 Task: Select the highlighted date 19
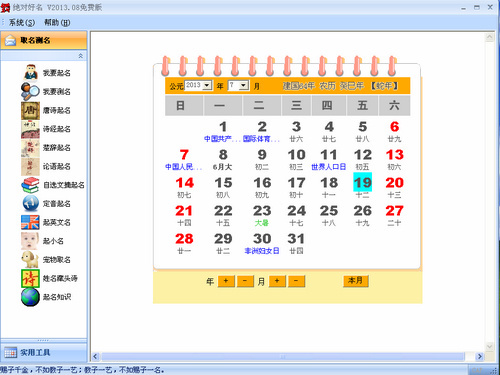[x=362, y=183]
